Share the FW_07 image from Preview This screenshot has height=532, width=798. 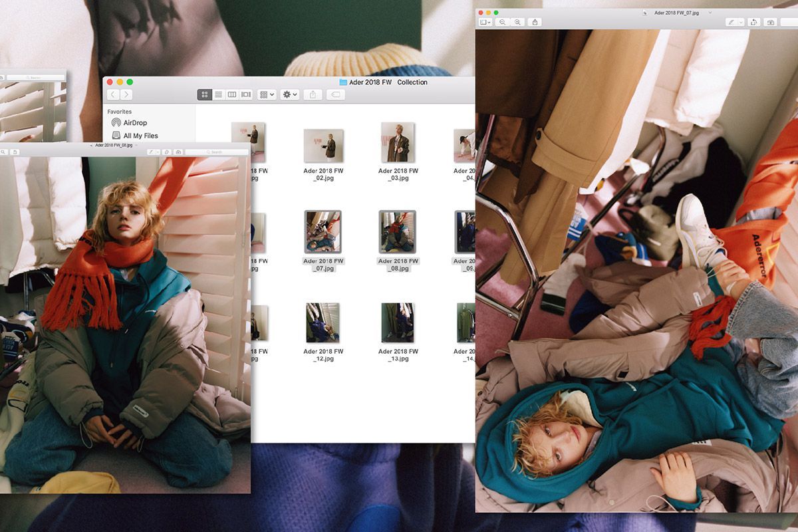click(535, 22)
